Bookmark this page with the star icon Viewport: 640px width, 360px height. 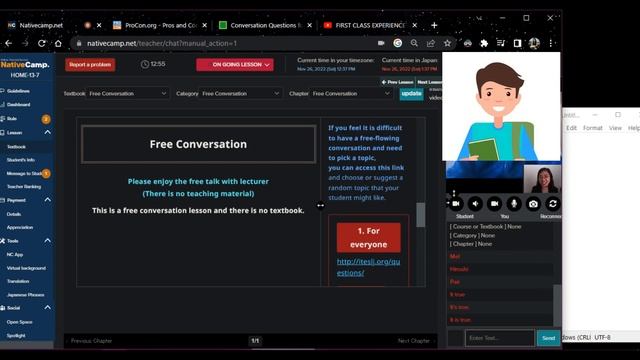448,43
